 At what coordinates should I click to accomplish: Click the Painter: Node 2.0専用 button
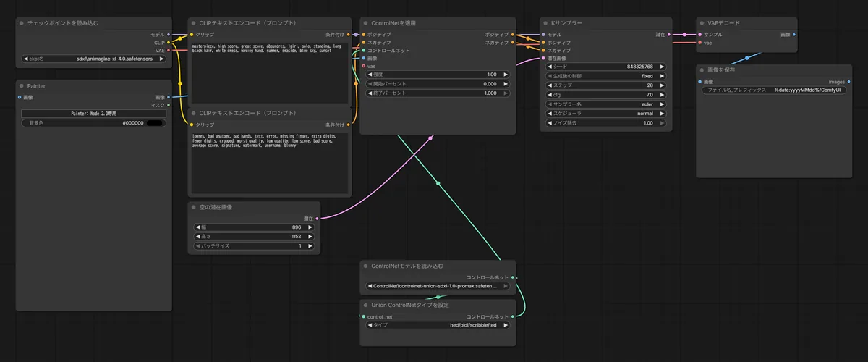(93, 114)
